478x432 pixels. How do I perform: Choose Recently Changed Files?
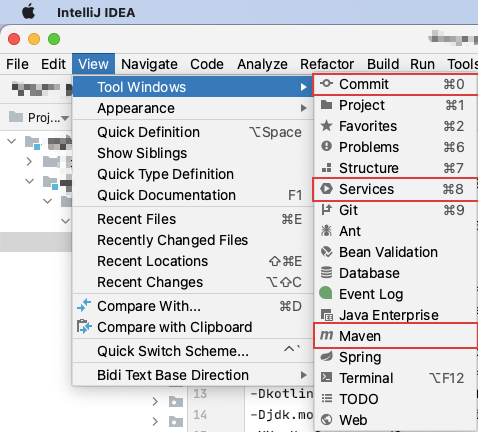point(193,240)
